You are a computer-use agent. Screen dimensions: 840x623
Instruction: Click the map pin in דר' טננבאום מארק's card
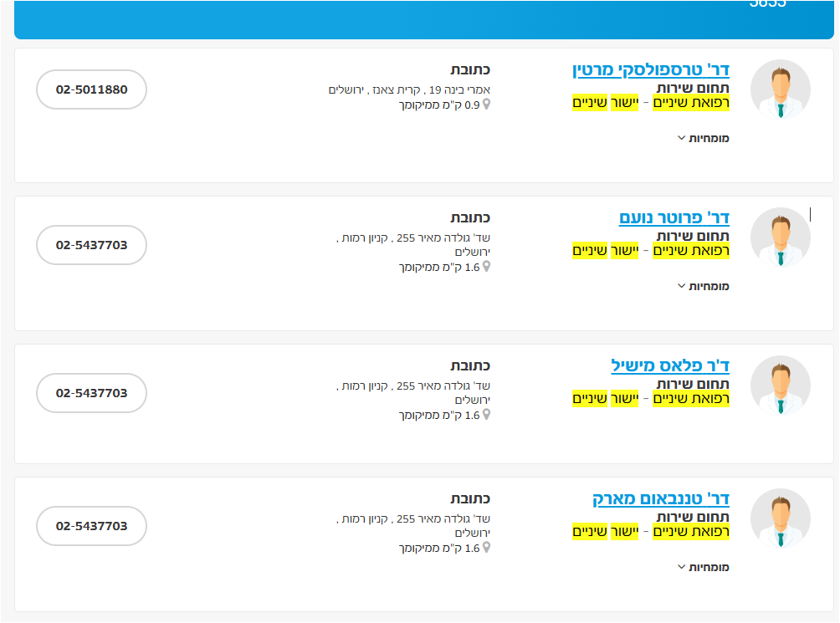486,549
